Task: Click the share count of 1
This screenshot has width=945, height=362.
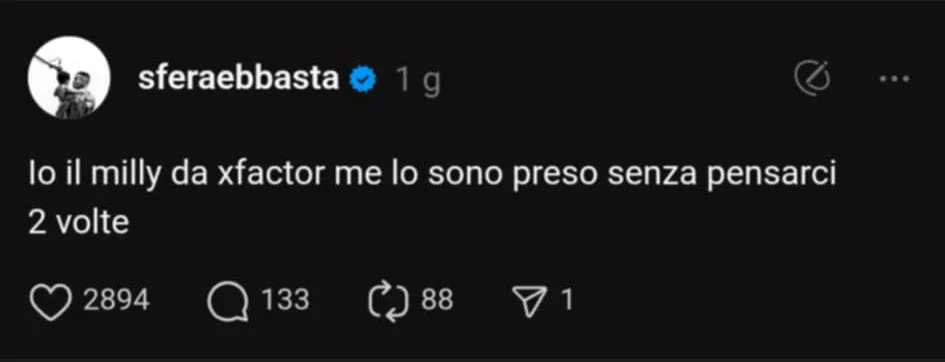Action: click(567, 300)
